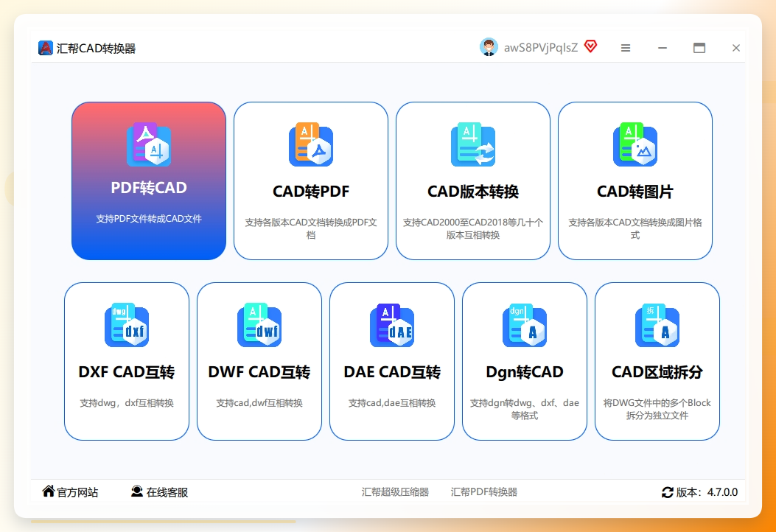Click description 支持cad,dae互相转换
Image resolution: width=776 pixels, height=532 pixels.
pyautogui.click(x=392, y=403)
